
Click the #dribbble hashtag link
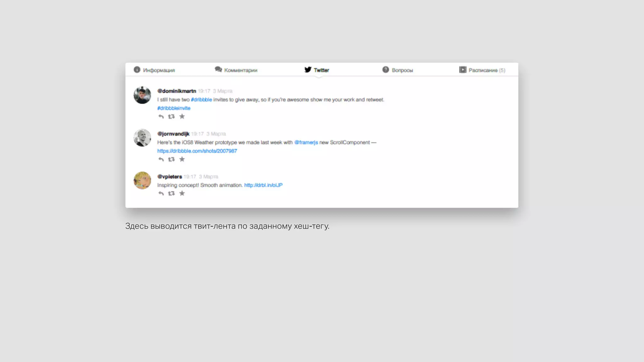tap(202, 100)
